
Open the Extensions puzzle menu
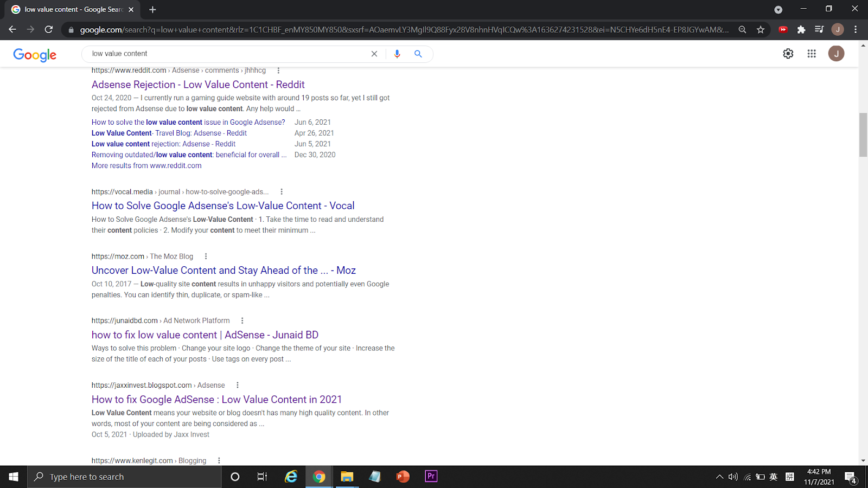point(801,30)
